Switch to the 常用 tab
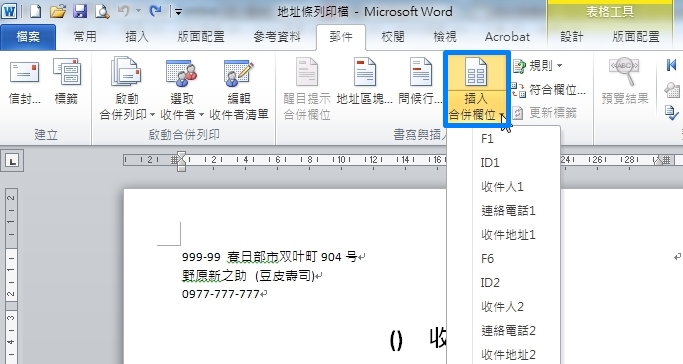The width and height of the screenshot is (683, 364). tap(85, 37)
